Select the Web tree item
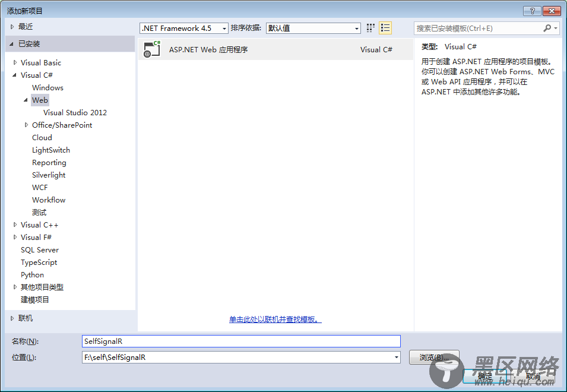The width and height of the screenshot is (567, 392). point(40,100)
